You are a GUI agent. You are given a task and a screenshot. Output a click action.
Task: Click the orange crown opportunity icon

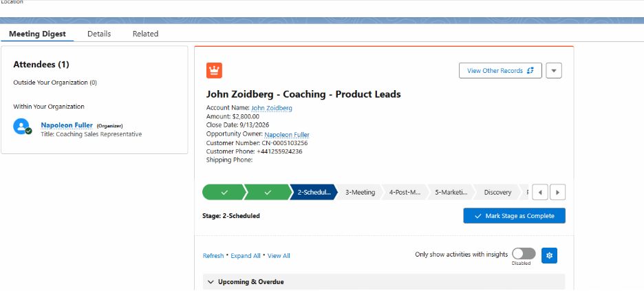(214, 71)
